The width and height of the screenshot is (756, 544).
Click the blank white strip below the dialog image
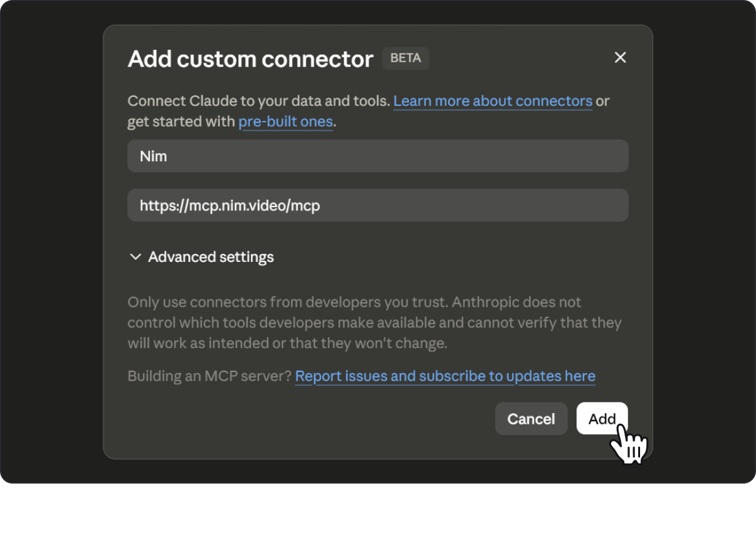[x=378, y=514]
